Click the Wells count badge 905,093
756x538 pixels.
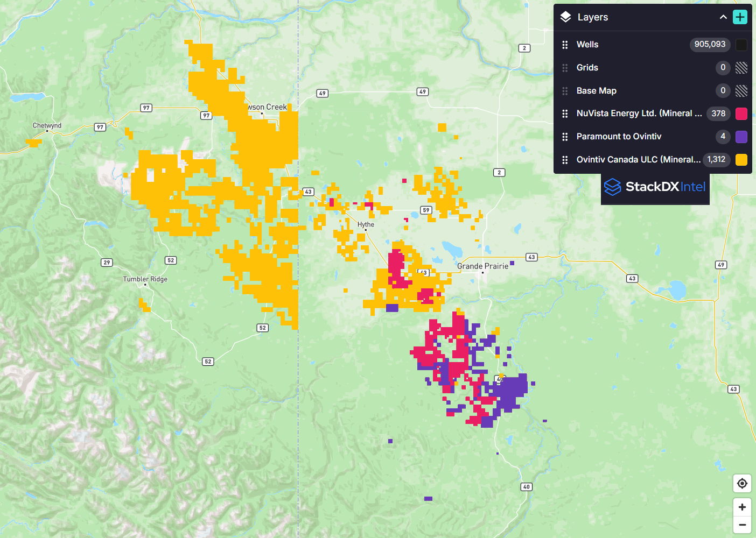710,45
